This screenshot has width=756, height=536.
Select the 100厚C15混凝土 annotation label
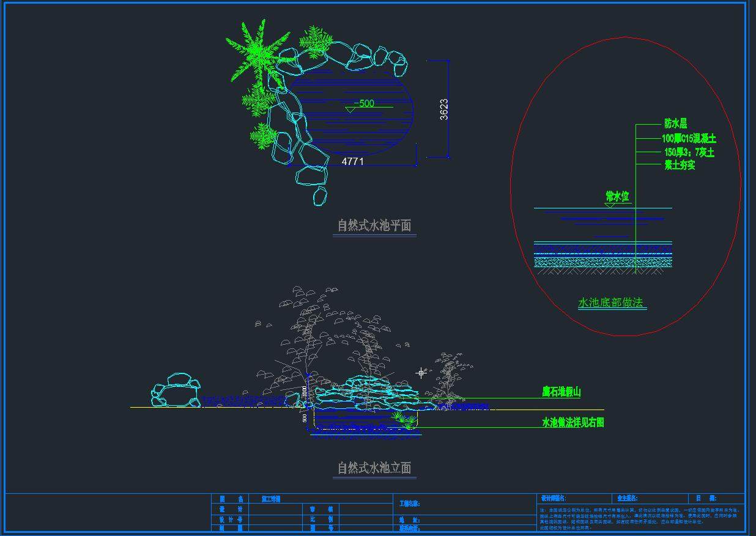pyautogui.click(x=689, y=139)
